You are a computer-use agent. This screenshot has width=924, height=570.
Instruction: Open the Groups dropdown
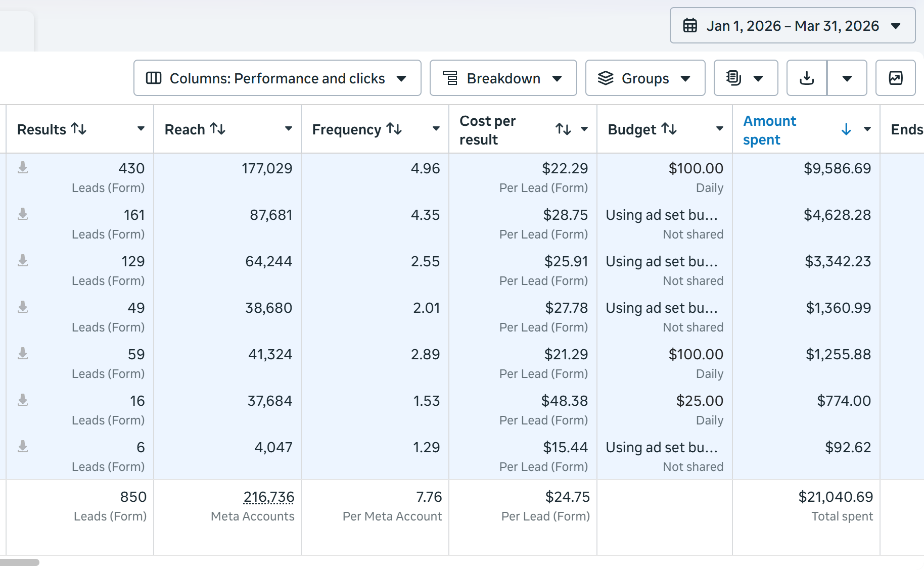[645, 78]
